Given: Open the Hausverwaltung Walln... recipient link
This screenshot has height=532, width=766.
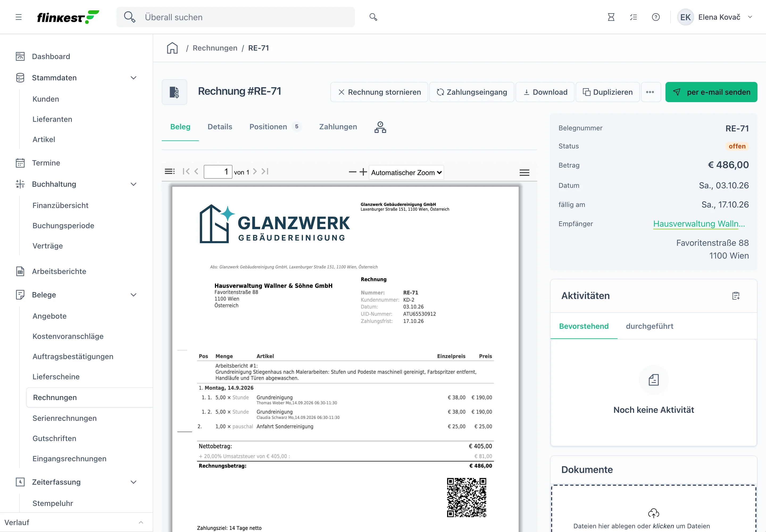Looking at the screenshot, I should tap(699, 224).
